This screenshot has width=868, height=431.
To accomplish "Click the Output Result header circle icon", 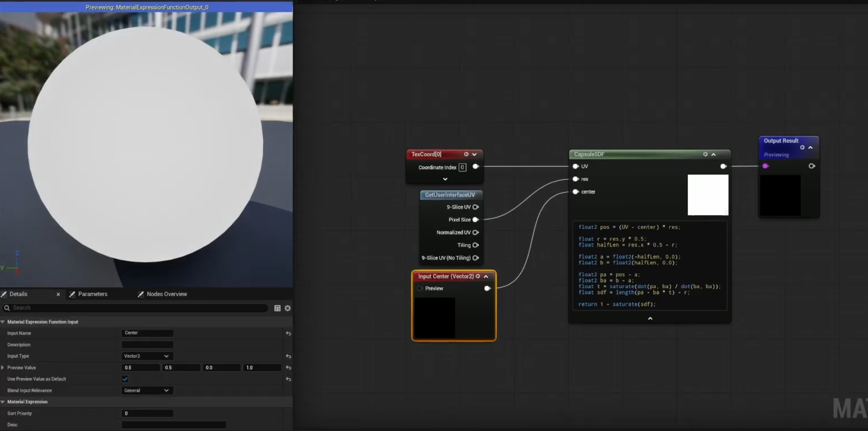I will [802, 148].
